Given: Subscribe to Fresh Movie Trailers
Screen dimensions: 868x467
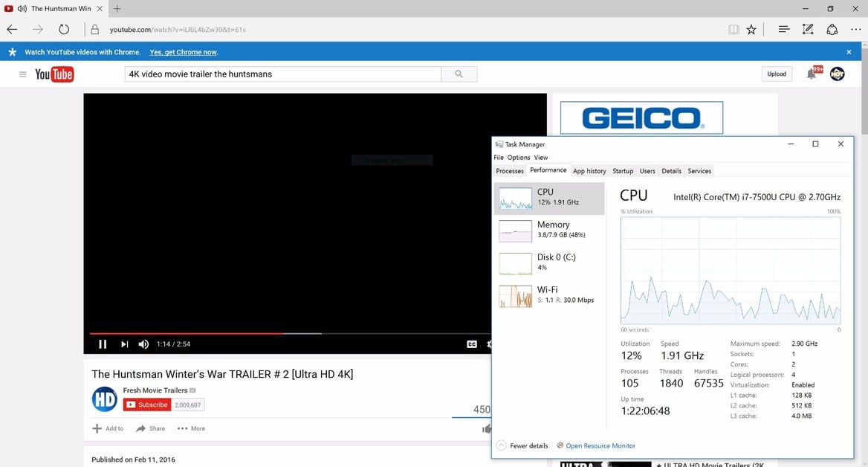Looking at the screenshot, I should pyautogui.click(x=147, y=405).
